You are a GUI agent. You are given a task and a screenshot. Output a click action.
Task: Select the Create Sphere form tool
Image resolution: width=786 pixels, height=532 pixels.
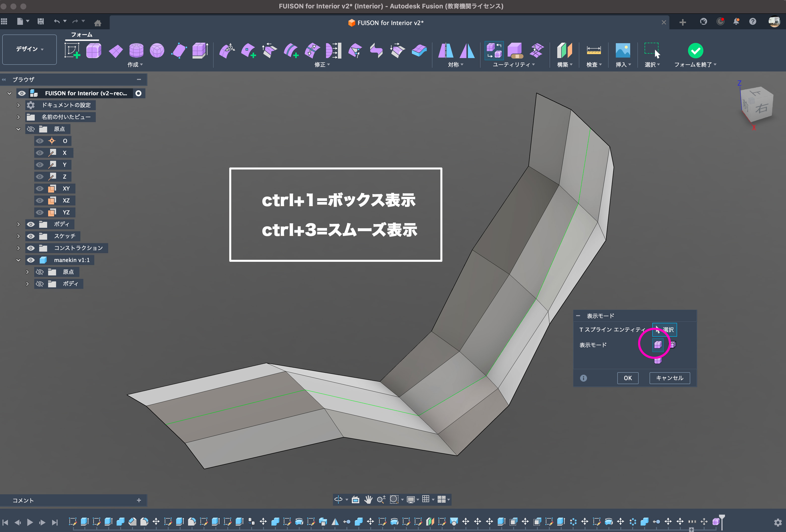pos(157,51)
